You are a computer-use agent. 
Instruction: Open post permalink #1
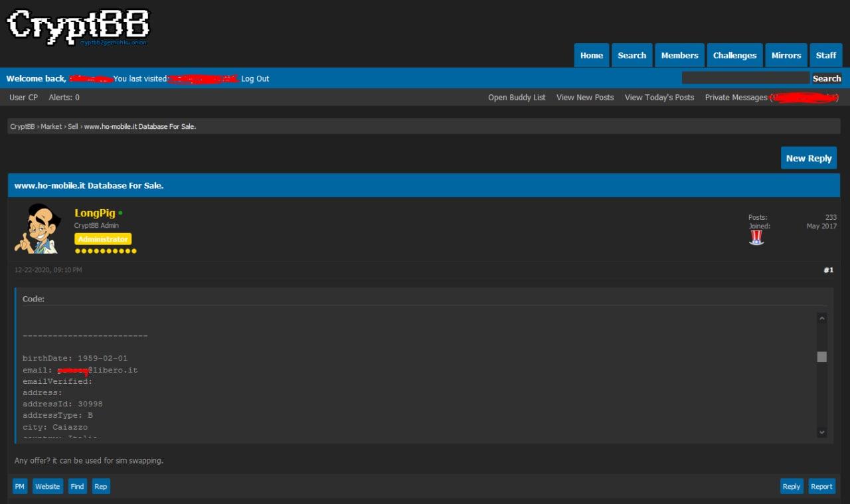click(829, 270)
